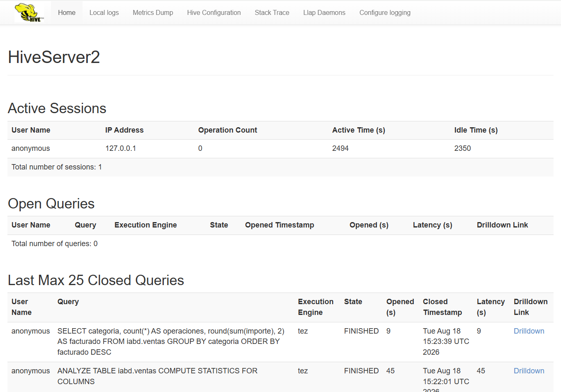Viewport: 561px width, 392px height.
Task: Click tez engine cell in ANALYZE TABLE row
Action: coord(303,371)
